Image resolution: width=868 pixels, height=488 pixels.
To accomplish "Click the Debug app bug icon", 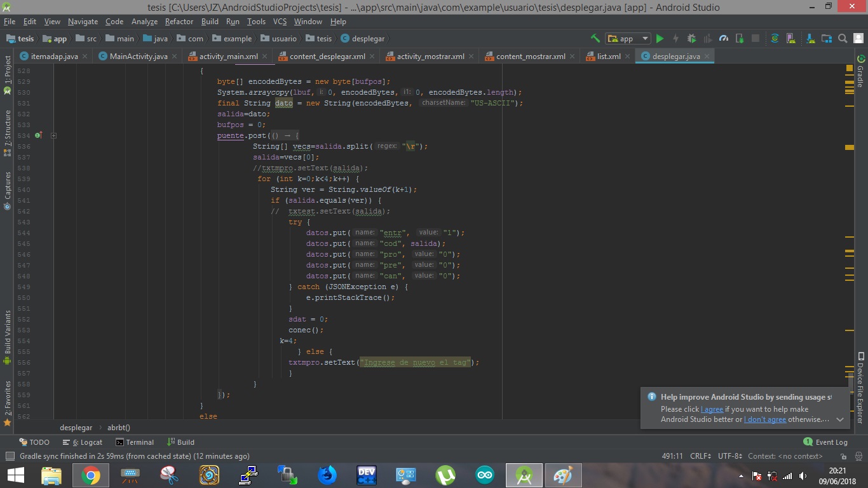I will pos(691,38).
